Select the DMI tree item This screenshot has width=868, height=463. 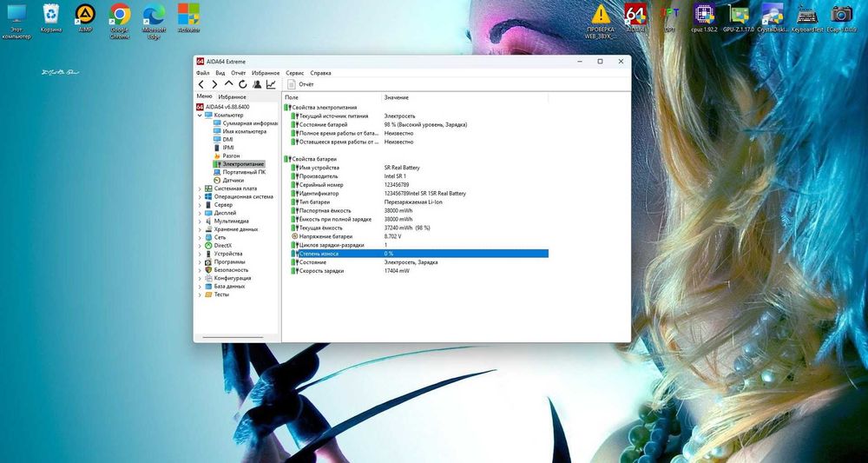click(227, 140)
